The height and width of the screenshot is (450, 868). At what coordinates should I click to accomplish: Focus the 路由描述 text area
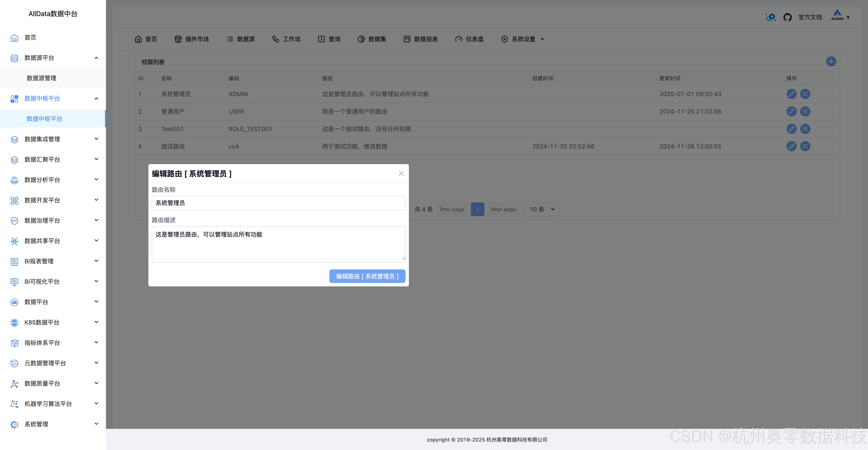pyautogui.click(x=278, y=244)
